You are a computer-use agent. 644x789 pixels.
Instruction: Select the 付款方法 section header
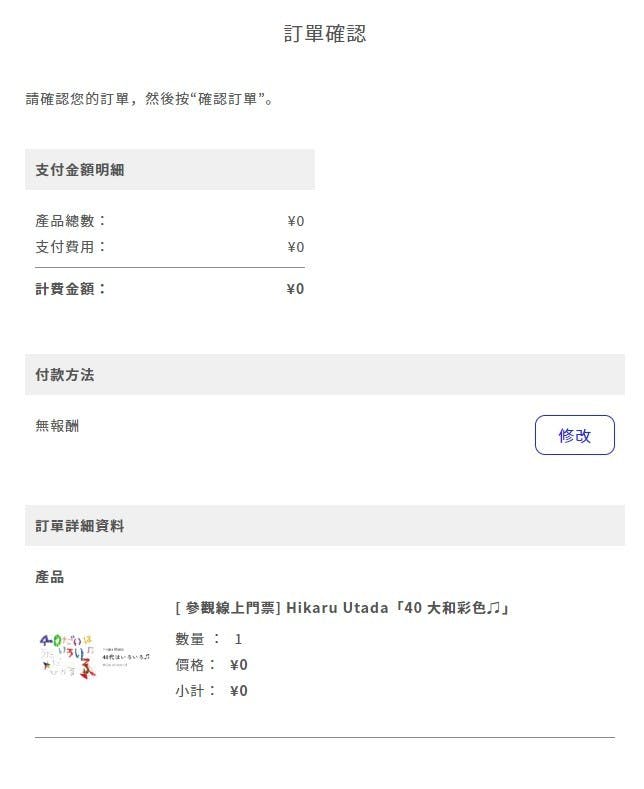coord(65,375)
